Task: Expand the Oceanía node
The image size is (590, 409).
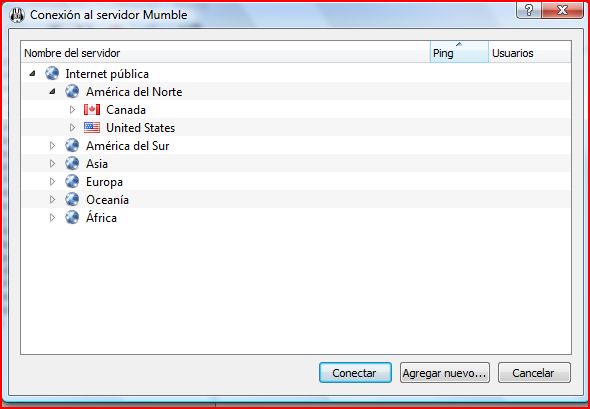Action: pyautogui.click(x=52, y=199)
